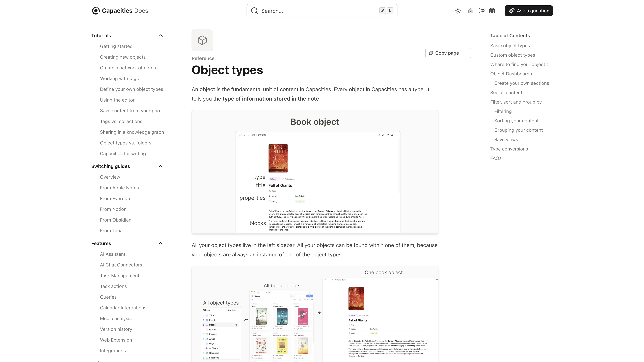Open Capacities for writing page
The image size is (644, 362).
[123, 154]
